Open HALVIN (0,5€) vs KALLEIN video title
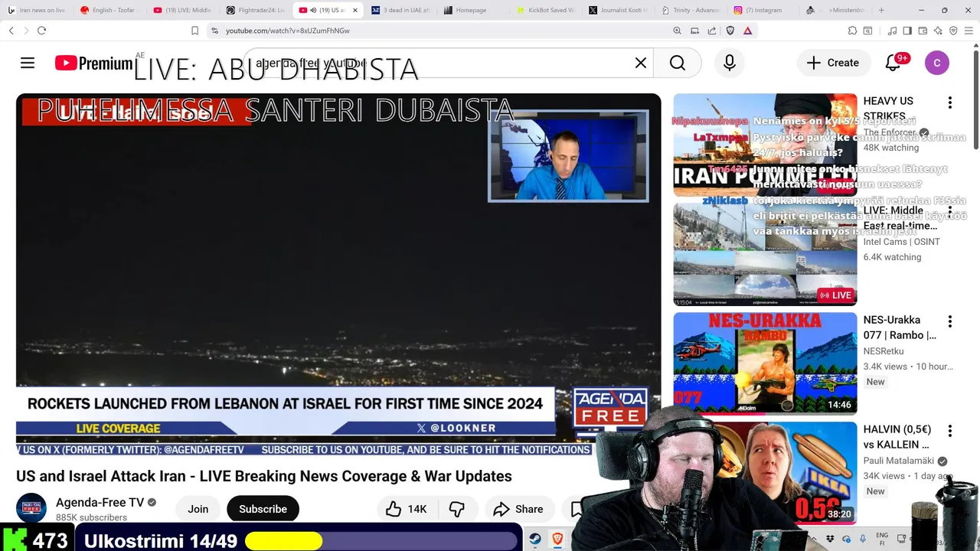 pyautogui.click(x=897, y=437)
